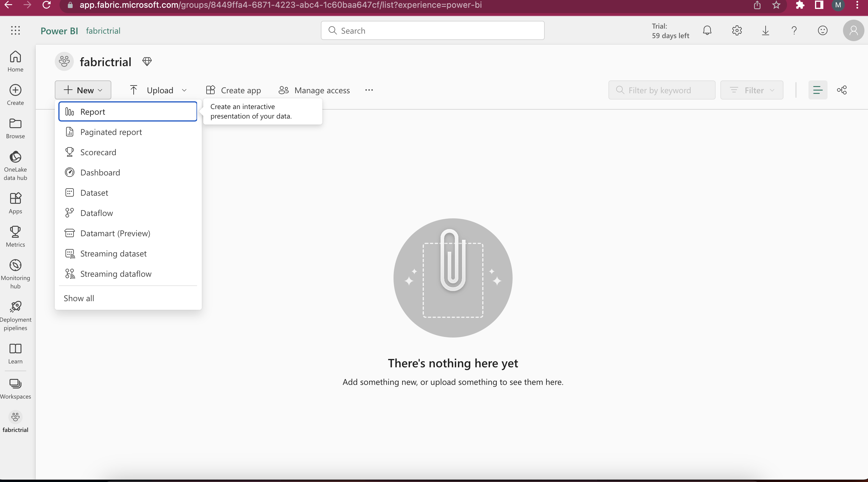This screenshot has height=482, width=868.
Task: Click the browser share icon
Action: 757,5
